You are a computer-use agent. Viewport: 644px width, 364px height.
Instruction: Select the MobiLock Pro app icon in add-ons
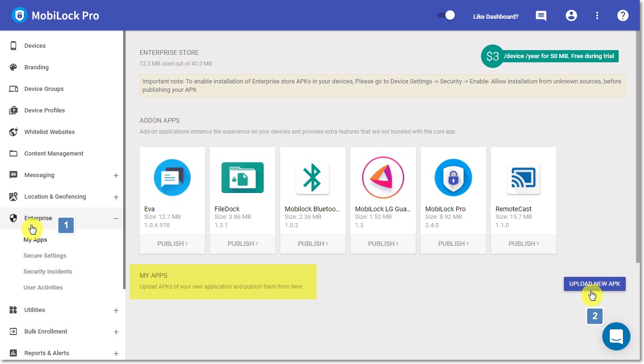453,178
